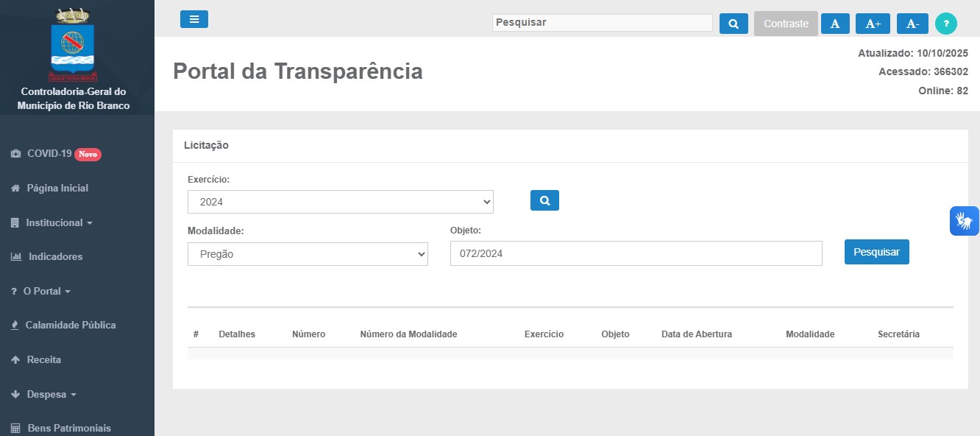Screen dimensions: 980x436
Task: Open the Exercício year dropdown
Action: click(340, 202)
